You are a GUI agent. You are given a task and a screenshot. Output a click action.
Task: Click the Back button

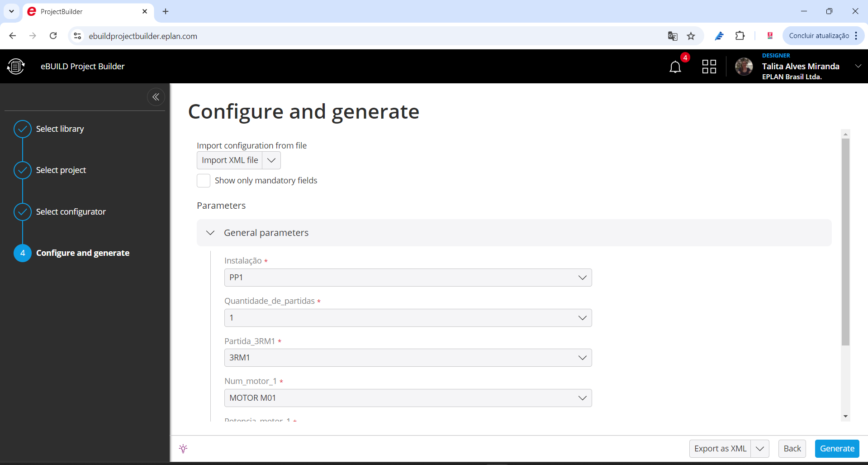tap(792, 449)
